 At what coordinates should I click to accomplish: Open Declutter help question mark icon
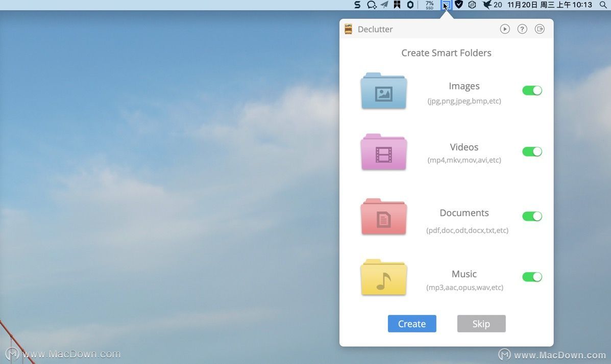coord(522,29)
